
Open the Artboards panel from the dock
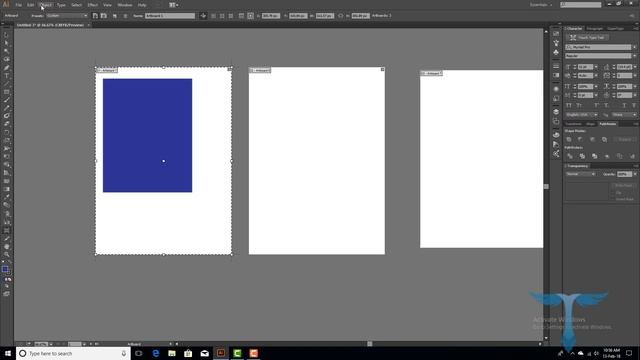(556, 121)
